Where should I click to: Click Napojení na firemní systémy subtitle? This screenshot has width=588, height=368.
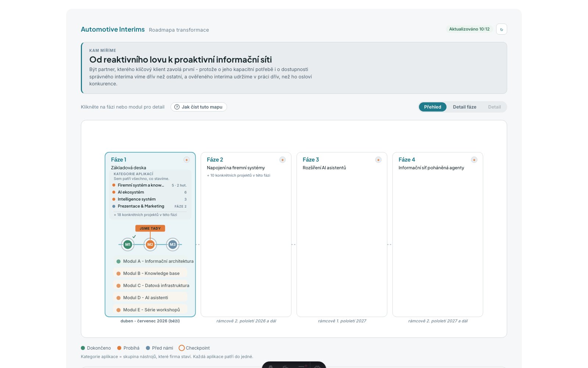tap(236, 168)
